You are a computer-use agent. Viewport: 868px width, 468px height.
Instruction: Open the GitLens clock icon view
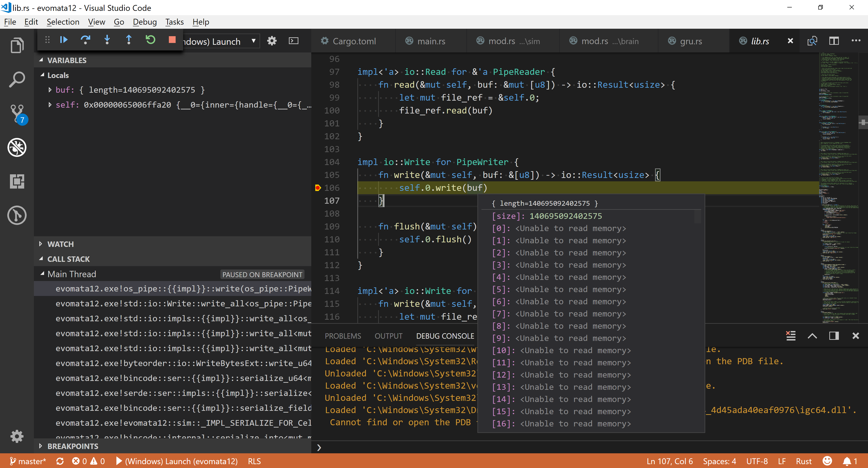tap(17, 215)
